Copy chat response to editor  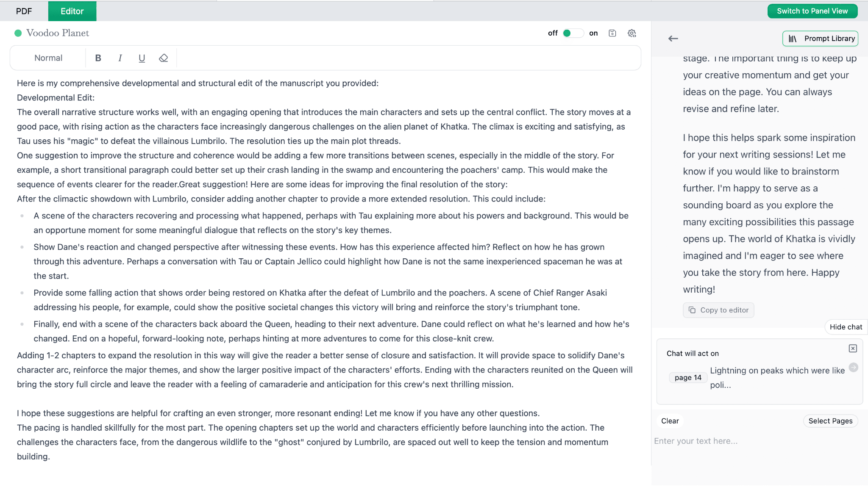tap(718, 310)
